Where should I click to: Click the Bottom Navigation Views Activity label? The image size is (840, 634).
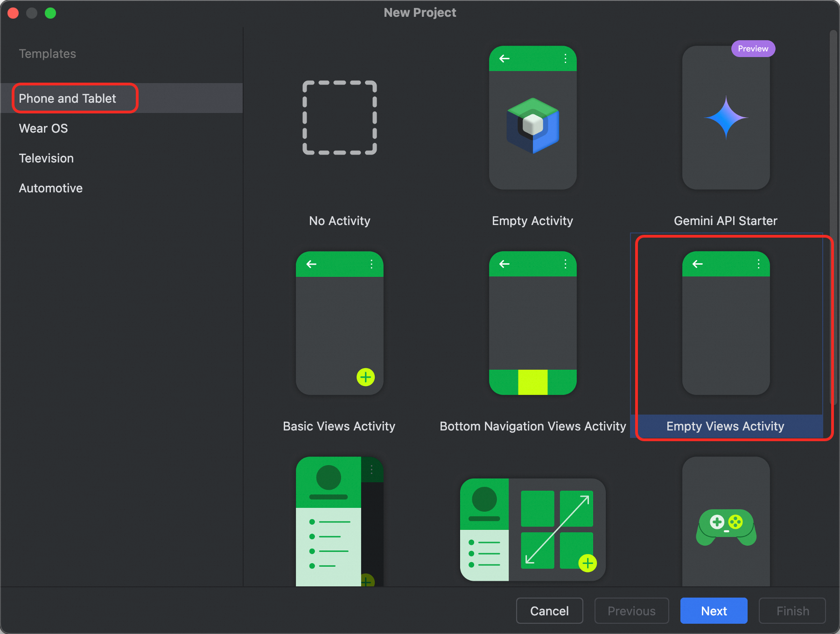533,426
